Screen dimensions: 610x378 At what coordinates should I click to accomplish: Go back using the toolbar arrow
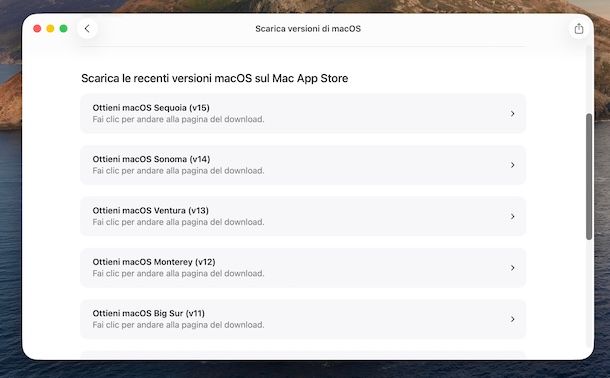coord(87,28)
